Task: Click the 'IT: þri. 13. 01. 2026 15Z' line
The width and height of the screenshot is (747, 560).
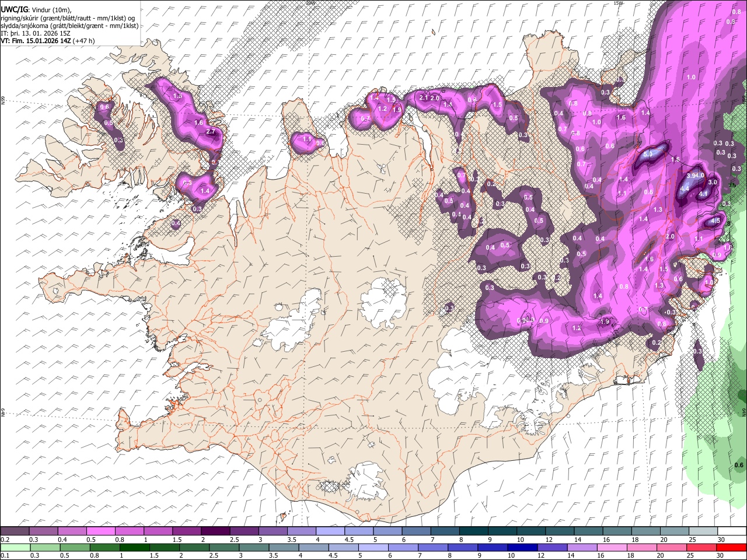Action: (x=36, y=33)
